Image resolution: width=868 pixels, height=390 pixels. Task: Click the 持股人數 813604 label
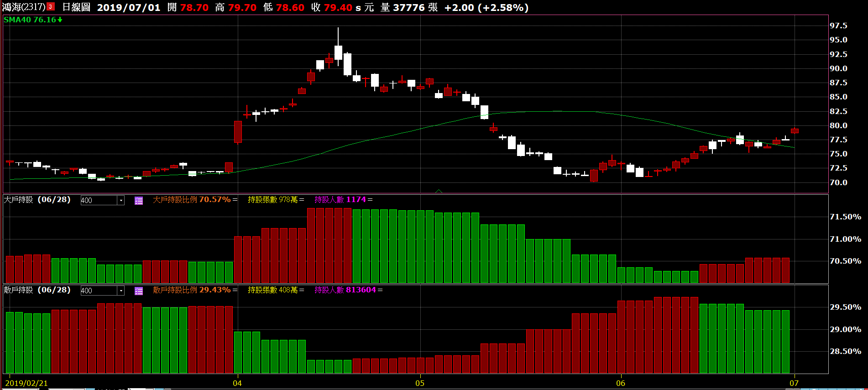click(x=345, y=290)
